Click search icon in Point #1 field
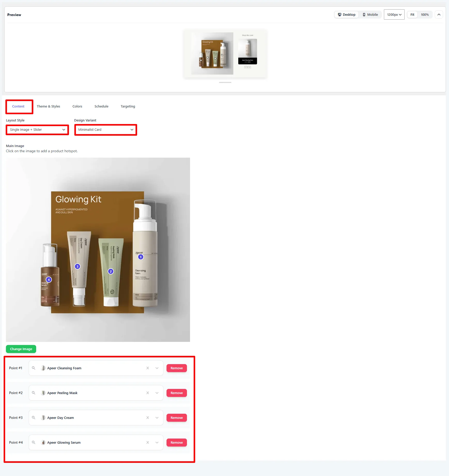 click(x=34, y=368)
